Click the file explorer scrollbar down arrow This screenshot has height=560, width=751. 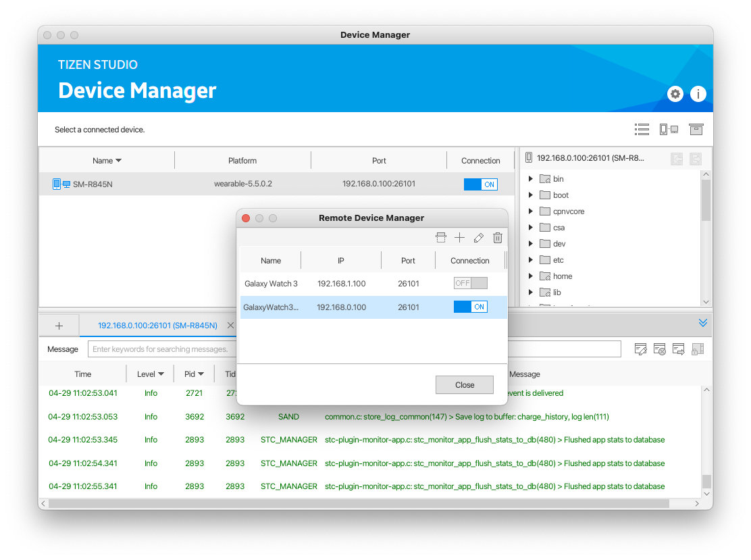coord(706,302)
